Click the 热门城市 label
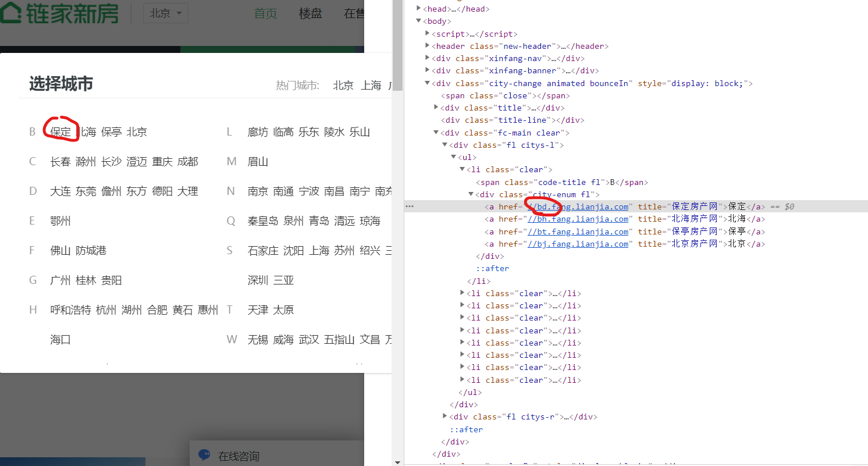868x466 pixels. 298,86
